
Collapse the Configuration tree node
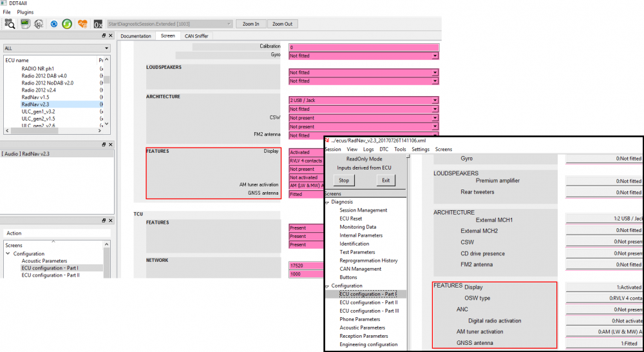coord(8,254)
